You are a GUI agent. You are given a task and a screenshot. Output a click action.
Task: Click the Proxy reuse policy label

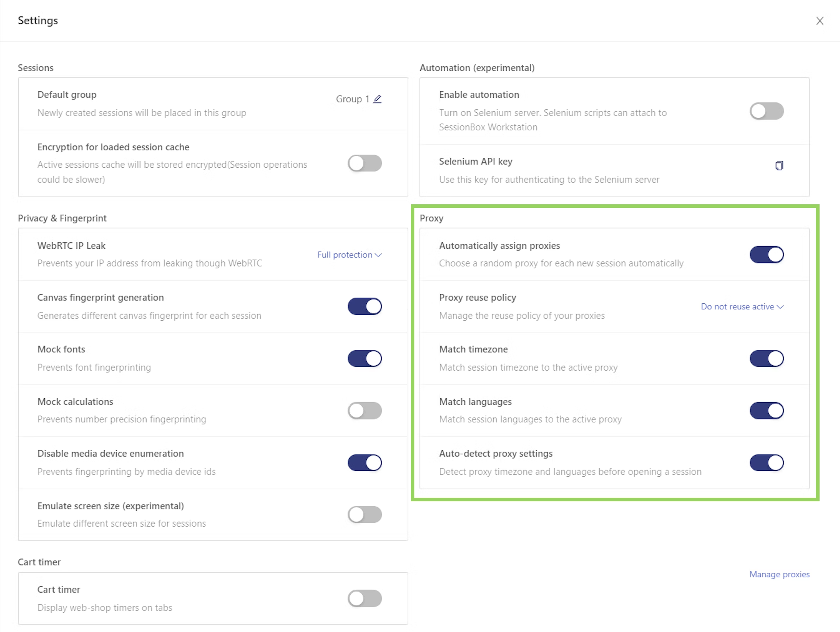pos(477,298)
